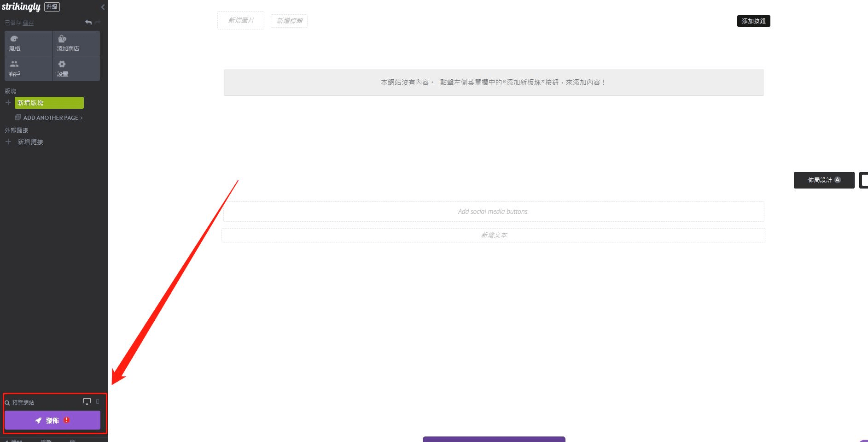The height and width of the screenshot is (442, 868).
Task: Open the 佈局設計 layout design panel
Action: (824, 180)
